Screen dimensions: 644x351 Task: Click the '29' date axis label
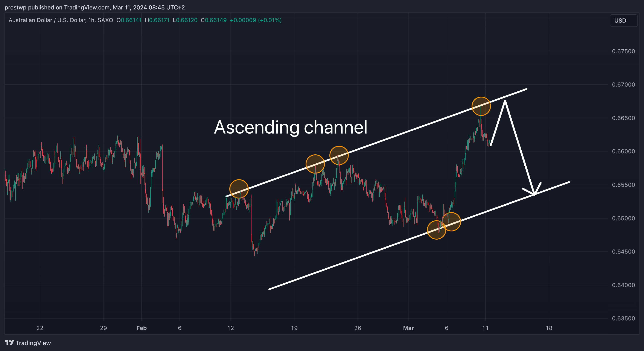click(103, 328)
